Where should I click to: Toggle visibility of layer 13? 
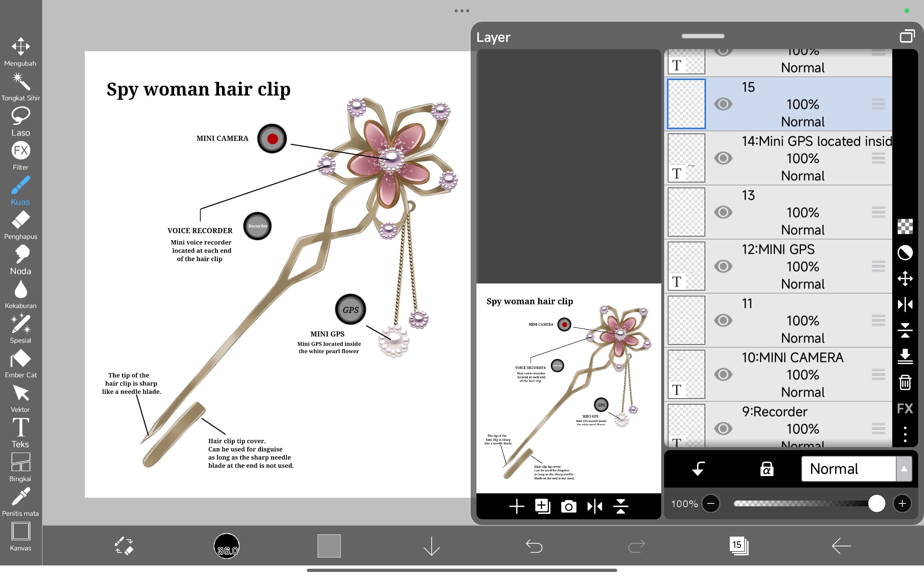point(723,212)
